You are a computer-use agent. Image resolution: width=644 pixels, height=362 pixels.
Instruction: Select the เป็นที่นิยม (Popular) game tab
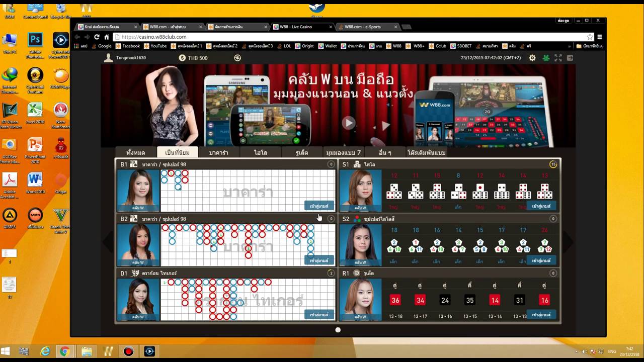click(x=177, y=152)
